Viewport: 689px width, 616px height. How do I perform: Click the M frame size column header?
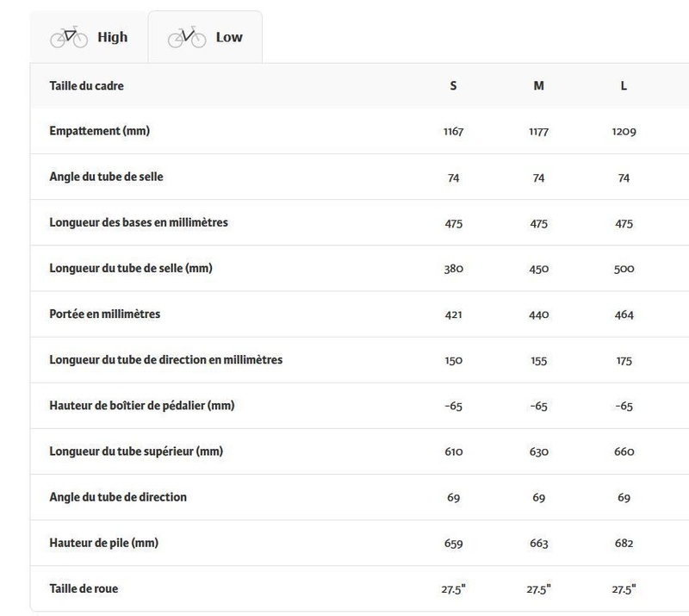pyautogui.click(x=540, y=86)
